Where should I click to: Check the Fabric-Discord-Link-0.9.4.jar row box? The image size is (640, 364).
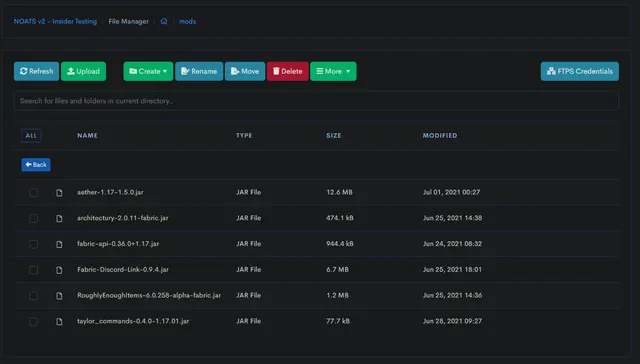click(x=33, y=270)
